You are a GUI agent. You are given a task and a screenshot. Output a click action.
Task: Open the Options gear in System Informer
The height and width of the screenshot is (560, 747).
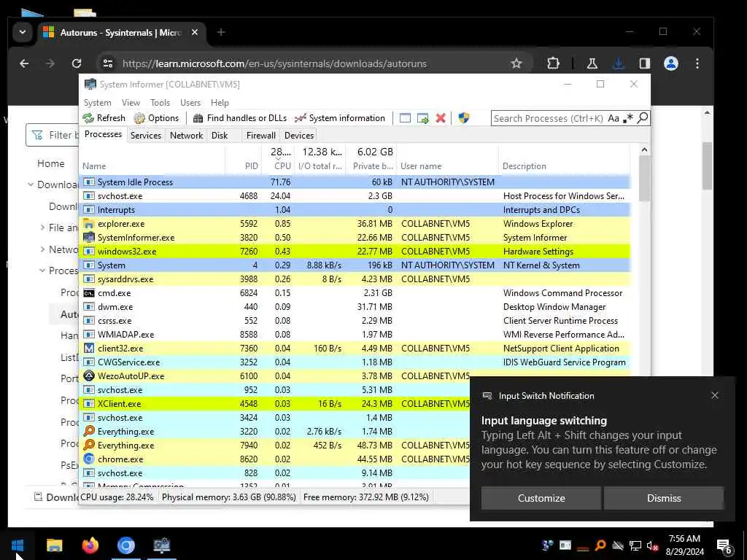[139, 118]
